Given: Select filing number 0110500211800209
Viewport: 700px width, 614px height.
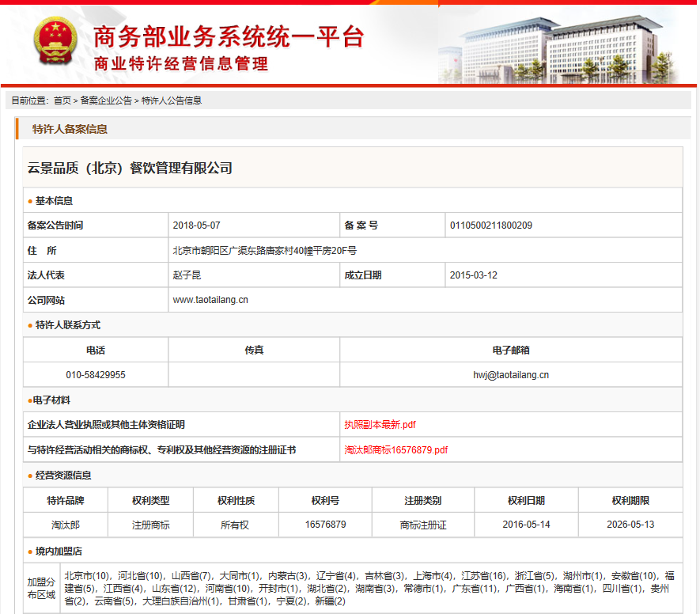Looking at the screenshot, I should (x=491, y=225).
